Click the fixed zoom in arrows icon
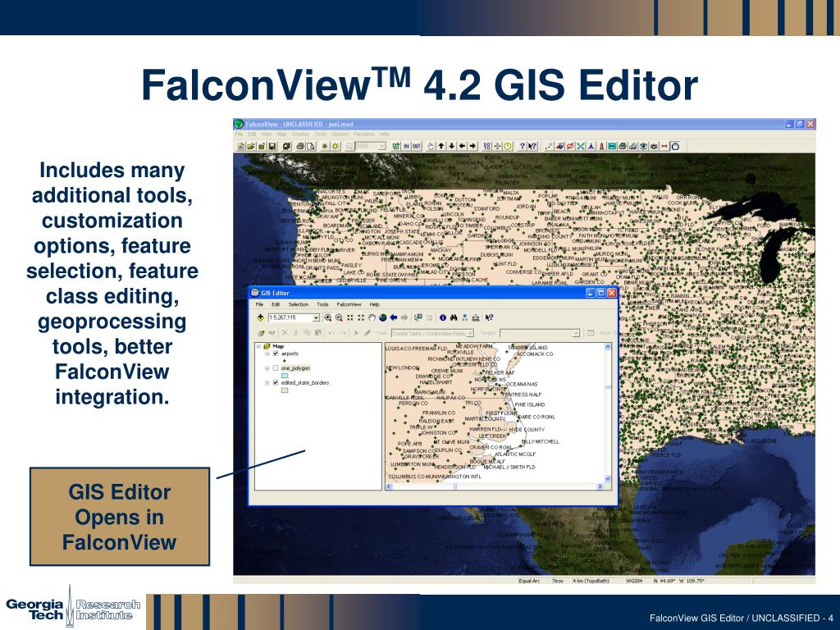Viewport: 840px width, 630px height. 349,317
